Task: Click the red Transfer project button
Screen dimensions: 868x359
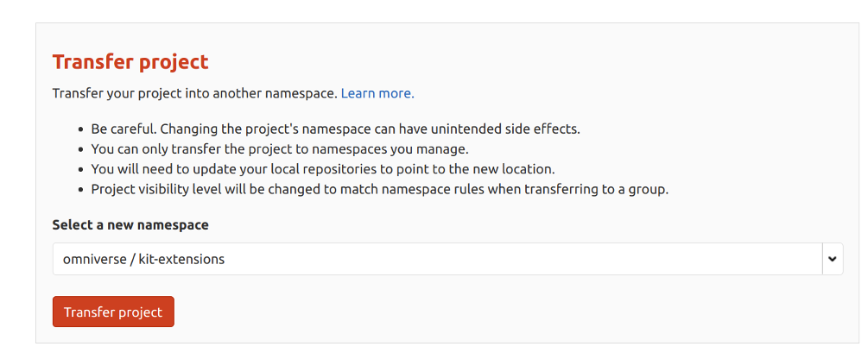Action: [x=113, y=312]
